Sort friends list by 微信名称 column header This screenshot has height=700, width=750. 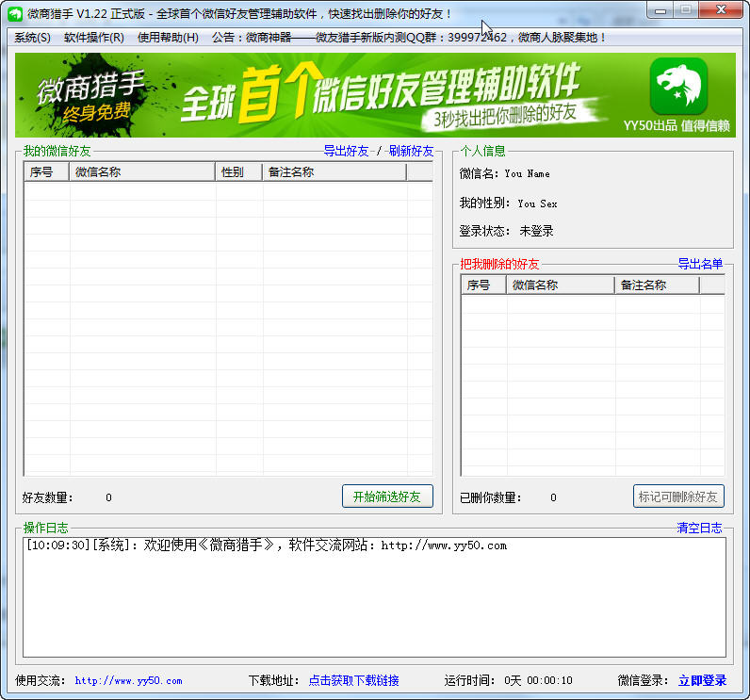pyautogui.click(x=142, y=172)
